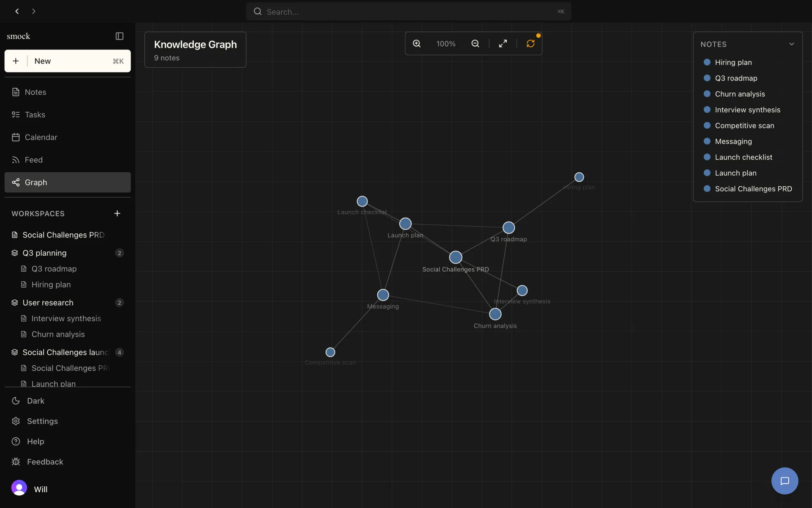Image resolution: width=812 pixels, height=508 pixels.
Task: Select the Competitive scan graph node
Action: [x=330, y=352]
